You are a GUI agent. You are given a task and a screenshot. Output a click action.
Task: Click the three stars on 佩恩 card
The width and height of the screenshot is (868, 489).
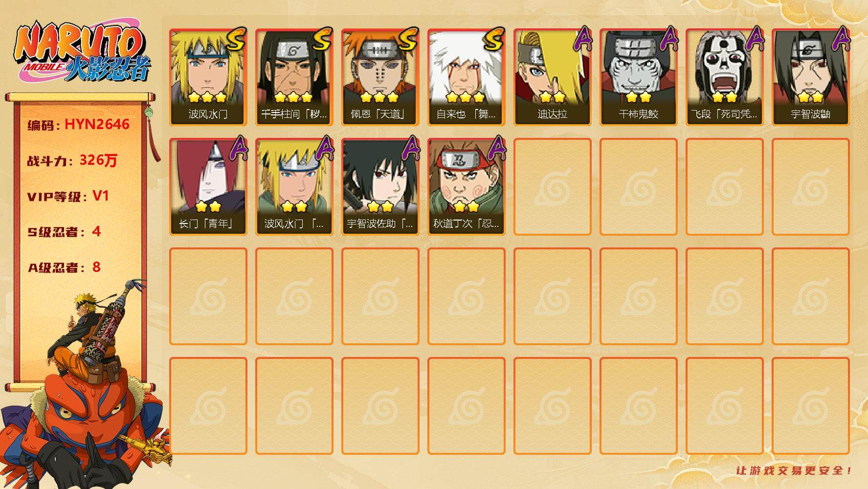pyautogui.click(x=380, y=97)
